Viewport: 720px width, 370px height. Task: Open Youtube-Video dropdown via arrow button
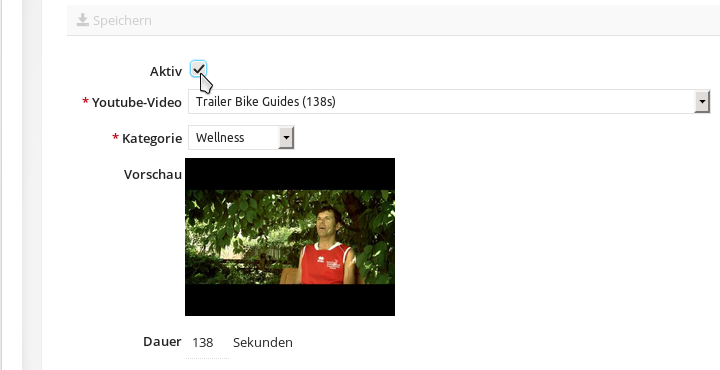702,101
